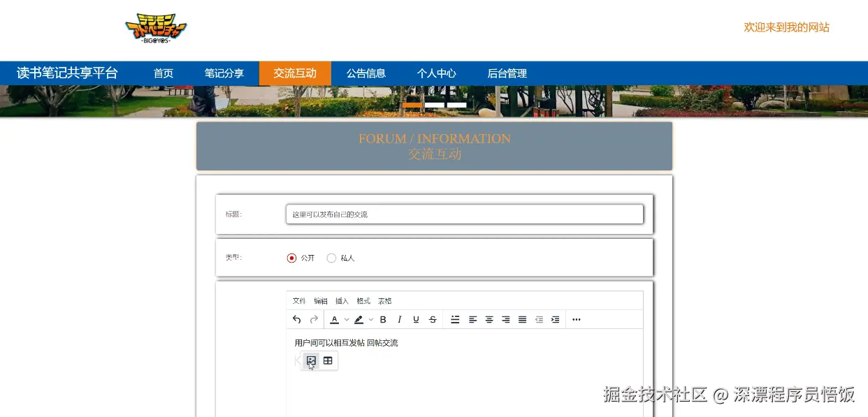Click the Redo icon in the editor toolbar
The image size is (868, 417).
(x=314, y=319)
